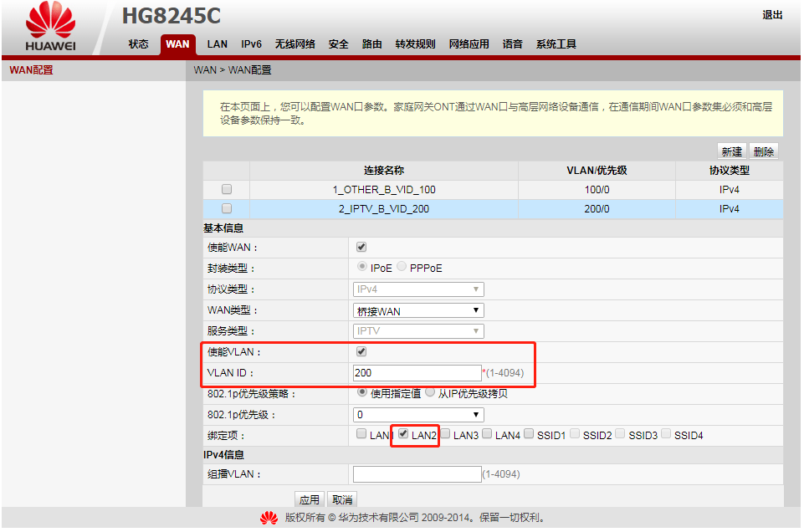Uncheck the LAN2 binding checkbox
This screenshot has height=532, width=804.
tap(403, 434)
